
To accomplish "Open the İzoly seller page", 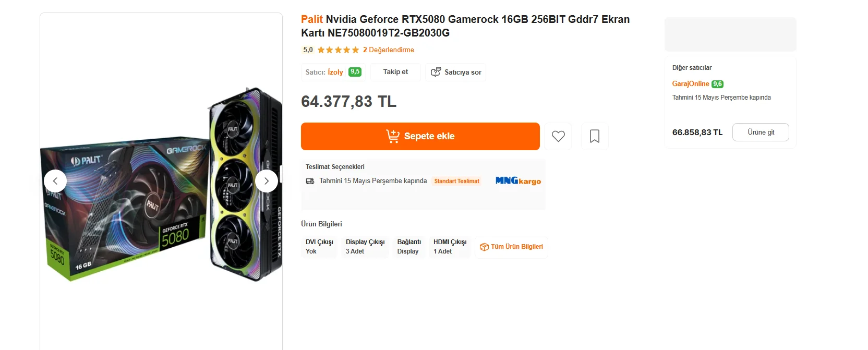I will 335,73.
